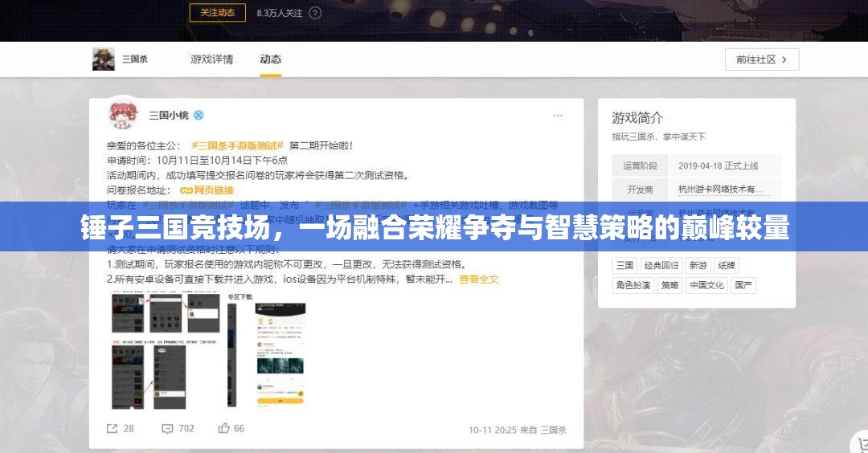Open the 三国杀 game avatar icon
This screenshot has width=868, height=453.
(x=104, y=59)
